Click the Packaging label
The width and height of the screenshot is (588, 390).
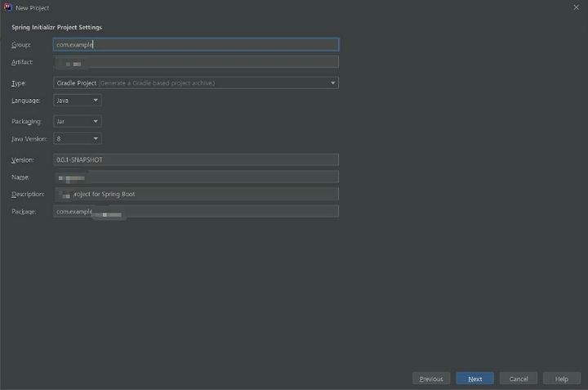[26, 122]
